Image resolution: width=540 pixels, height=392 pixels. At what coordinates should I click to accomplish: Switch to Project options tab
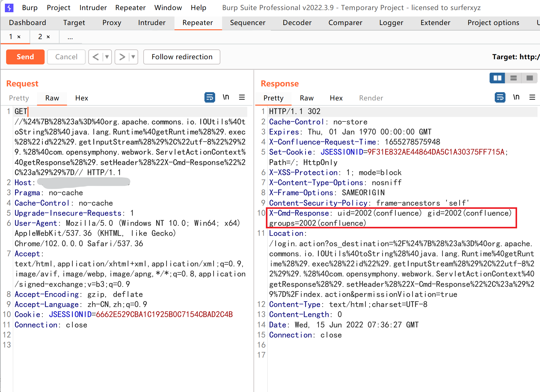tap(493, 23)
